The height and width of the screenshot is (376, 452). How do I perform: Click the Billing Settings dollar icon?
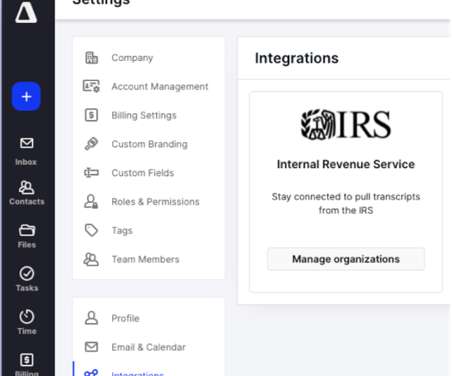(x=91, y=115)
